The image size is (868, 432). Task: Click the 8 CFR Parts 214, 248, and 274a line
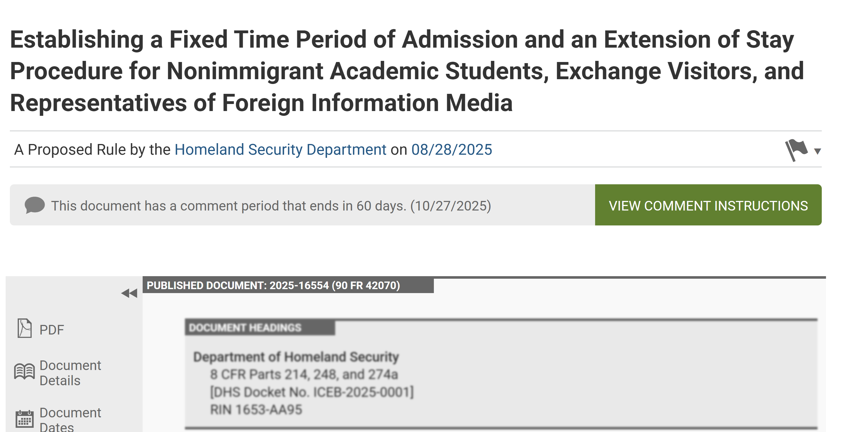(304, 375)
